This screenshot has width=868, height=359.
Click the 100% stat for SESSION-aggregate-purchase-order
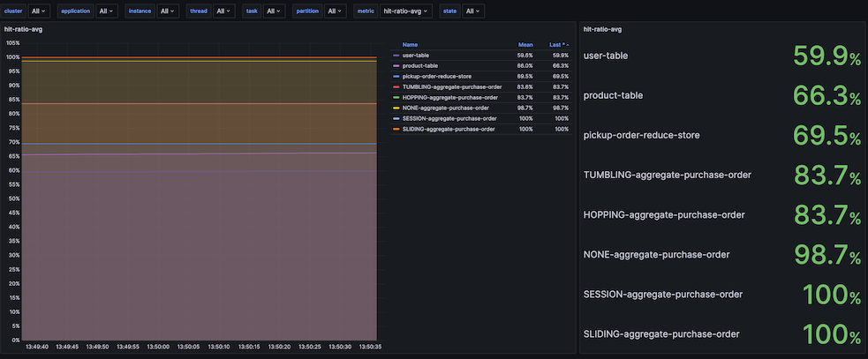pyautogui.click(x=832, y=295)
